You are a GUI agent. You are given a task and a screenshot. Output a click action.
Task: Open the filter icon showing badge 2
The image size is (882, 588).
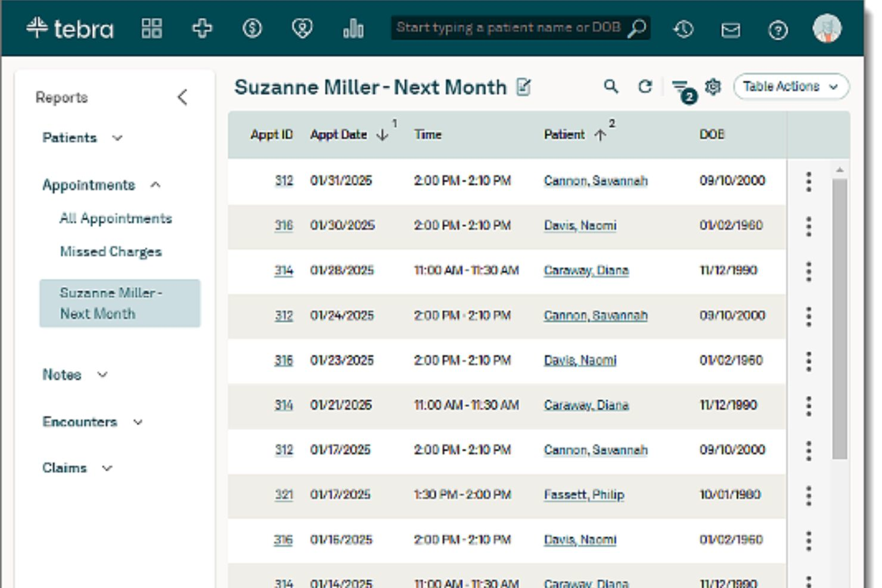point(681,89)
